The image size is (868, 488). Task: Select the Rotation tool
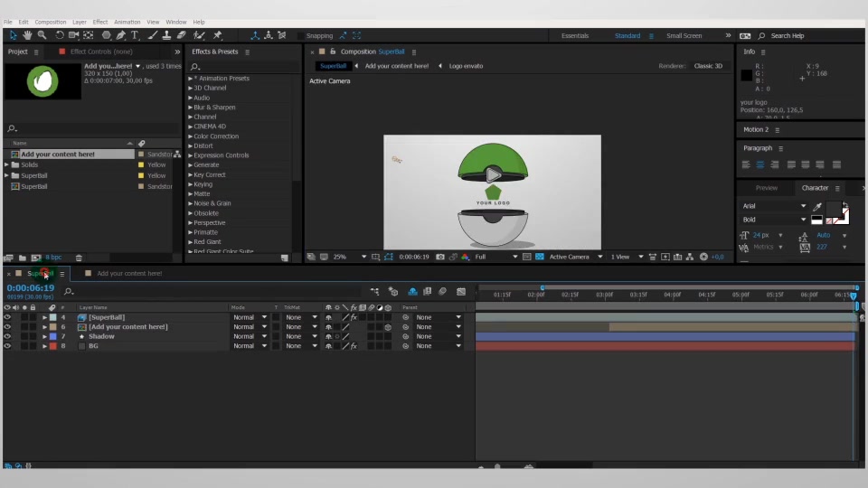(x=60, y=35)
